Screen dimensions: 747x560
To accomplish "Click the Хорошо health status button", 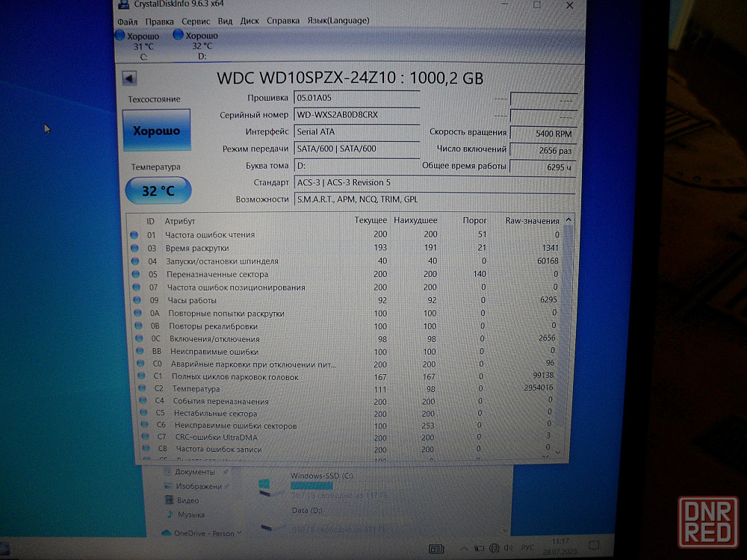I will [x=157, y=131].
